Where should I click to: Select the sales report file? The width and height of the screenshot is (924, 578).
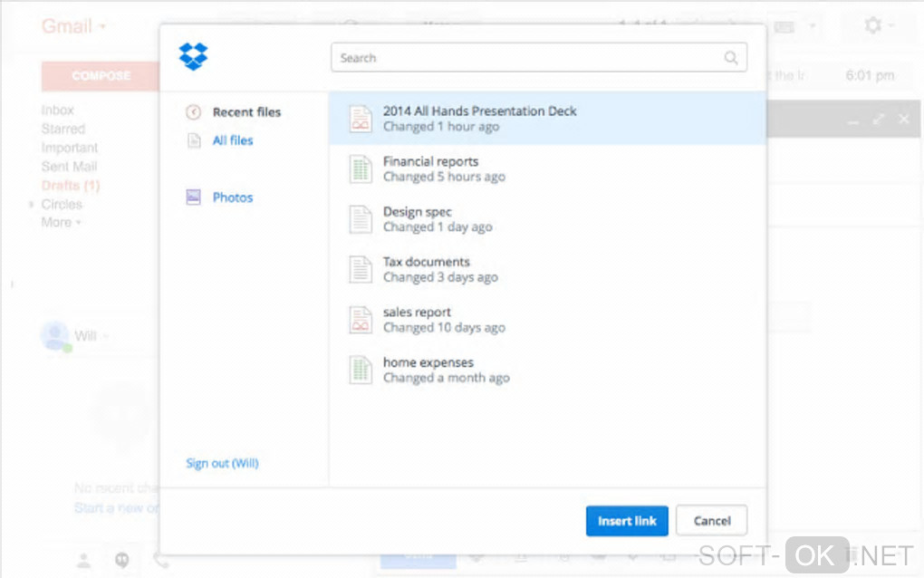[x=547, y=320]
